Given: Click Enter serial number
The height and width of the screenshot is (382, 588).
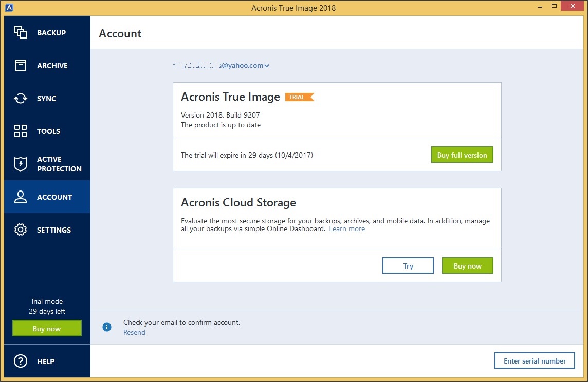Looking at the screenshot, I should click(535, 360).
